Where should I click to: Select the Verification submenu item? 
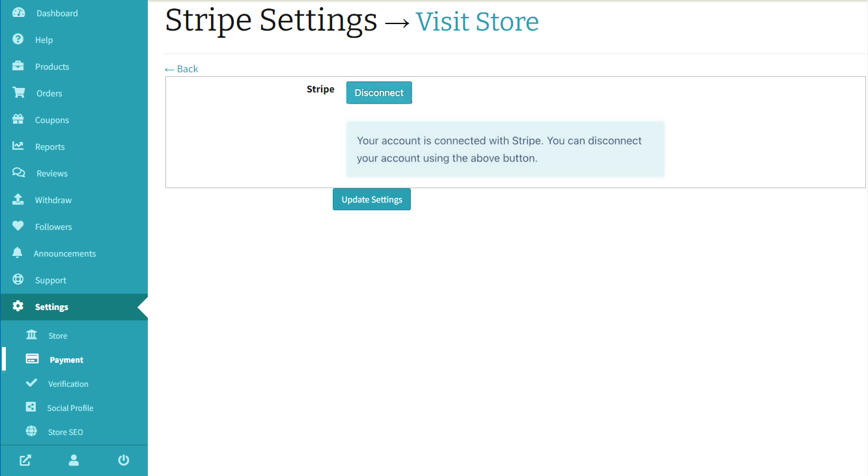[68, 384]
